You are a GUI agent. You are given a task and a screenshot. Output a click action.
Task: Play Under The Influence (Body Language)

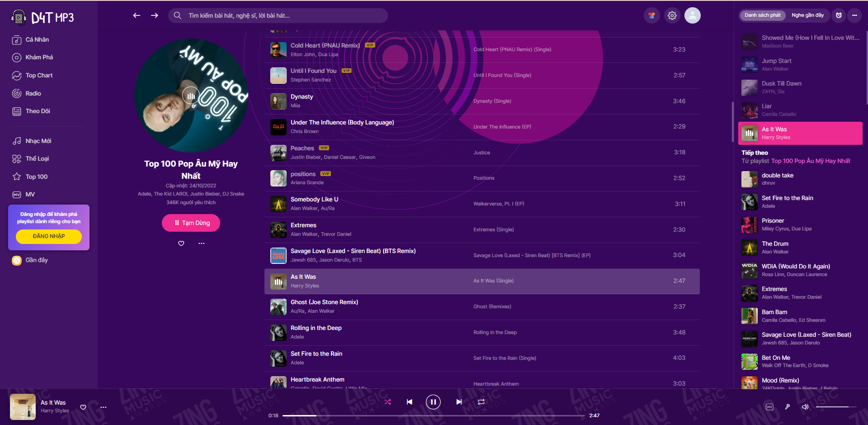tap(482, 127)
